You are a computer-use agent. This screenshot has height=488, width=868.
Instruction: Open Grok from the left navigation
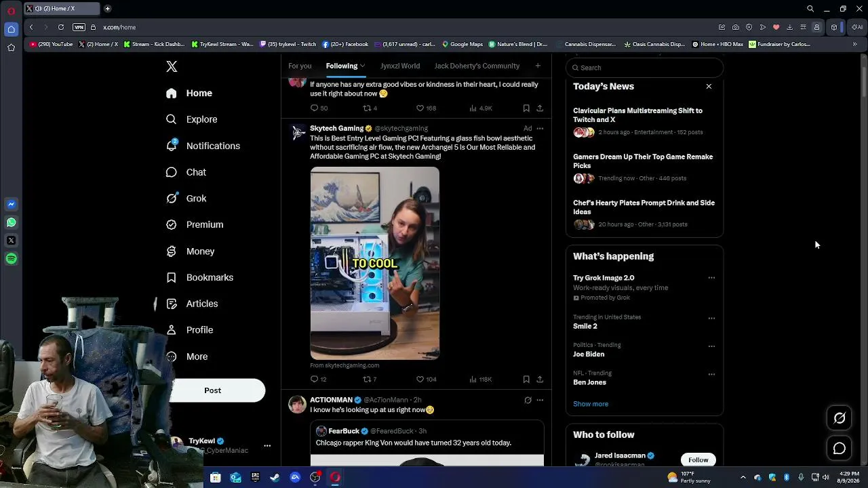[186, 199]
